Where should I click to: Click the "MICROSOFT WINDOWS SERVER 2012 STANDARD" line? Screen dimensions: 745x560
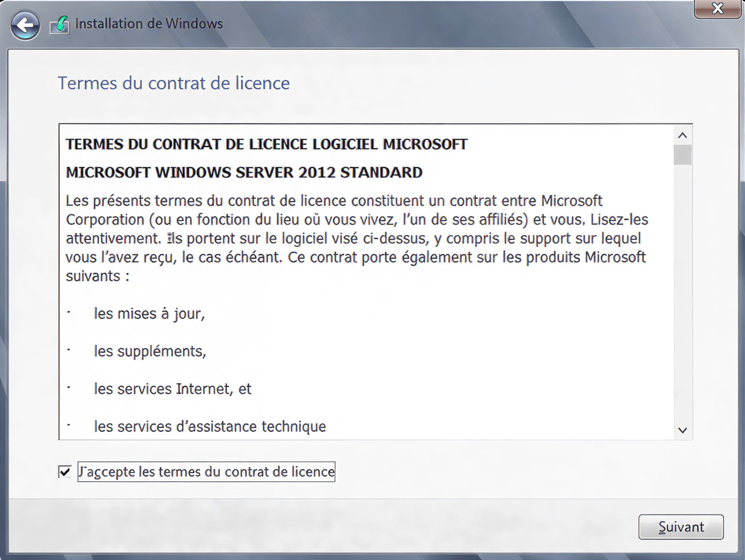click(x=244, y=173)
